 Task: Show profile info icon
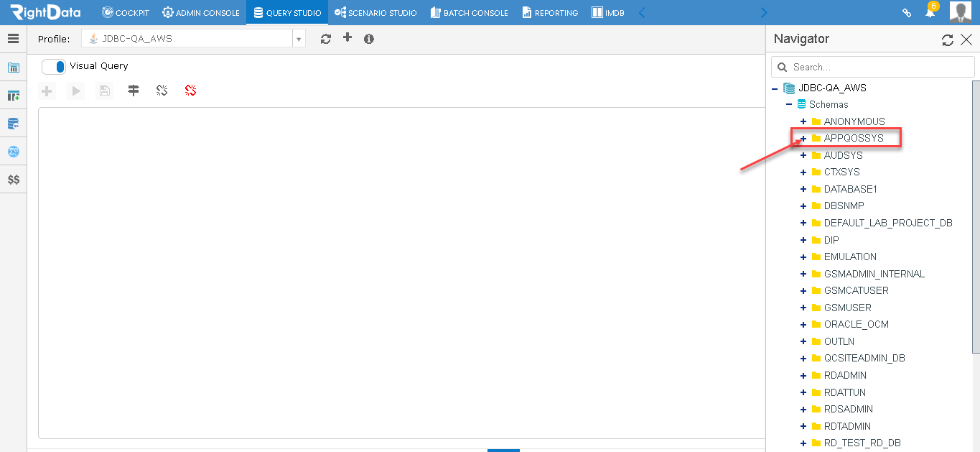click(369, 39)
